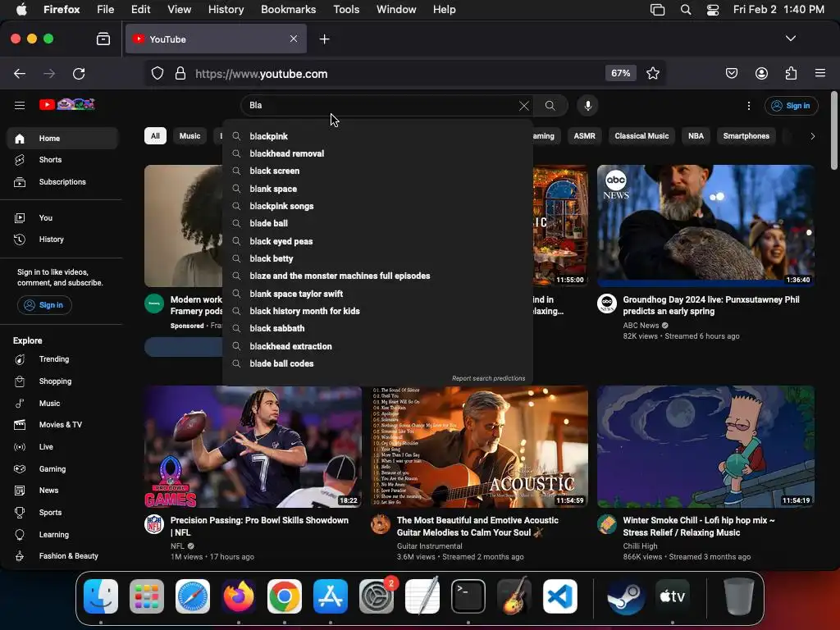Open YouTube settings three-dot menu

tap(748, 106)
